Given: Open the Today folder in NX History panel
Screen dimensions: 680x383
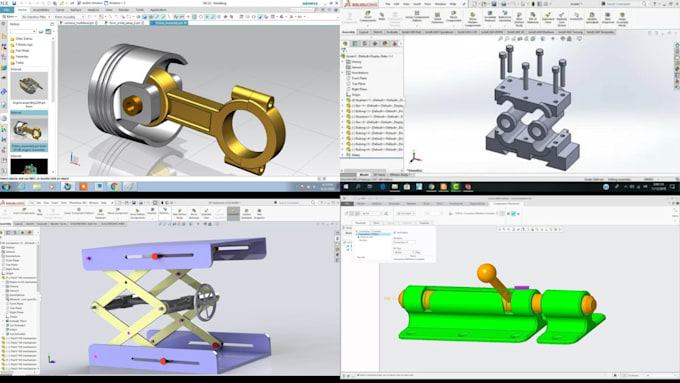Looking at the screenshot, I should (17, 62).
